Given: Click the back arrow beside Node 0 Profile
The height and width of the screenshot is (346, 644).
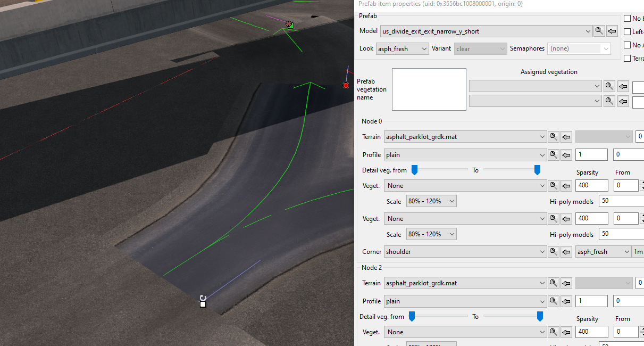Looking at the screenshot, I should [566, 154].
